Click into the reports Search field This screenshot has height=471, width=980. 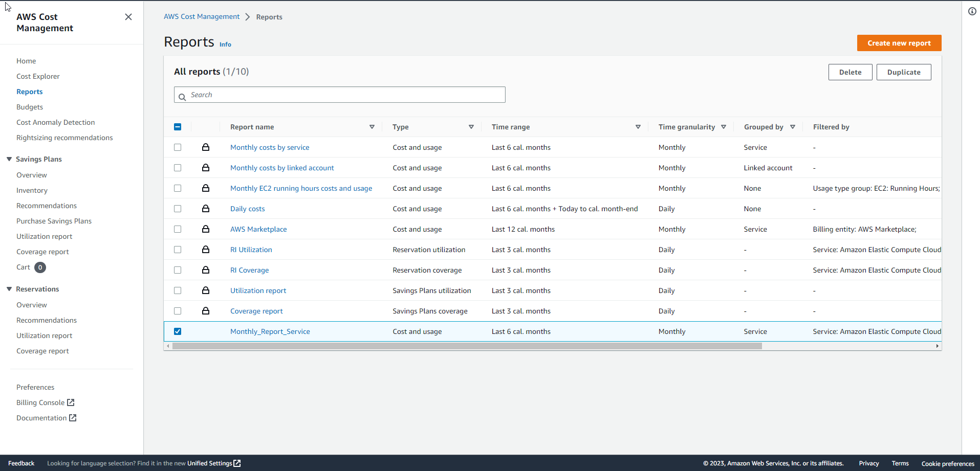coord(340,95)
